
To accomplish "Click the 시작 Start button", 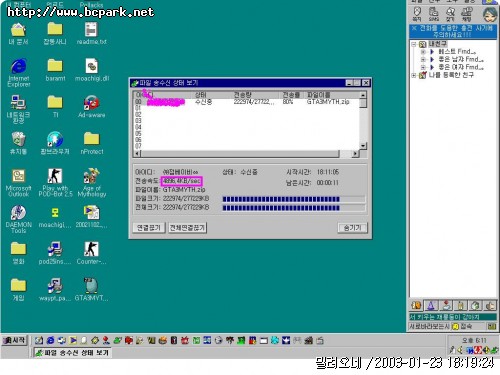I will point(14,340).
